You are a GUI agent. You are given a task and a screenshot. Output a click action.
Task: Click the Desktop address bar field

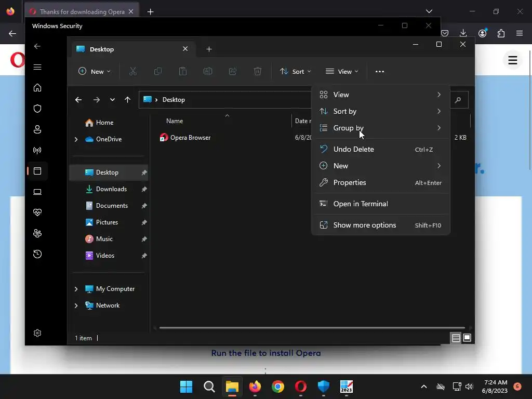(224, 100)
